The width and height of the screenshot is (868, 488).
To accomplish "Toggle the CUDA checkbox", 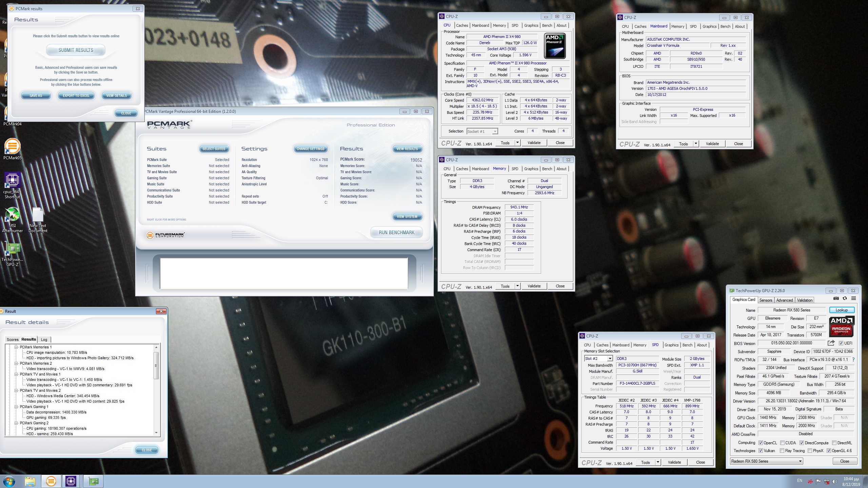I will coord(782,443).
